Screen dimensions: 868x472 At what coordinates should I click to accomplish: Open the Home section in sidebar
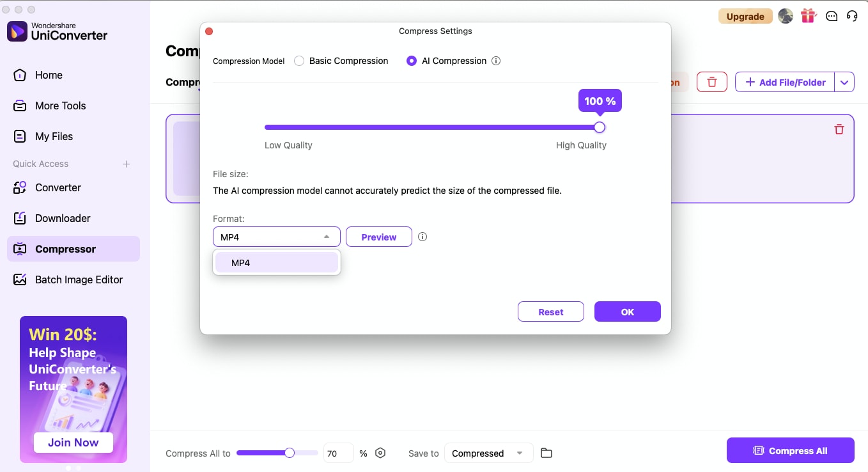pos(74,75)
